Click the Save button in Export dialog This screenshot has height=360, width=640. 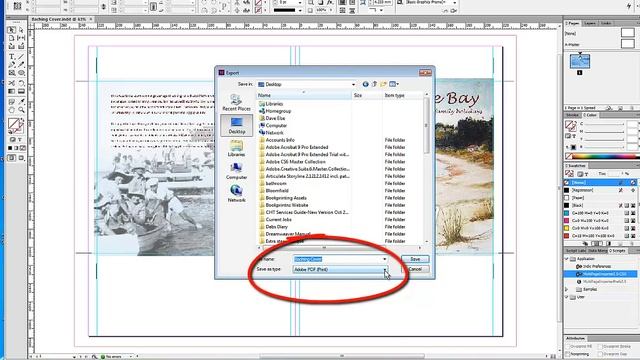pos(415,259)
